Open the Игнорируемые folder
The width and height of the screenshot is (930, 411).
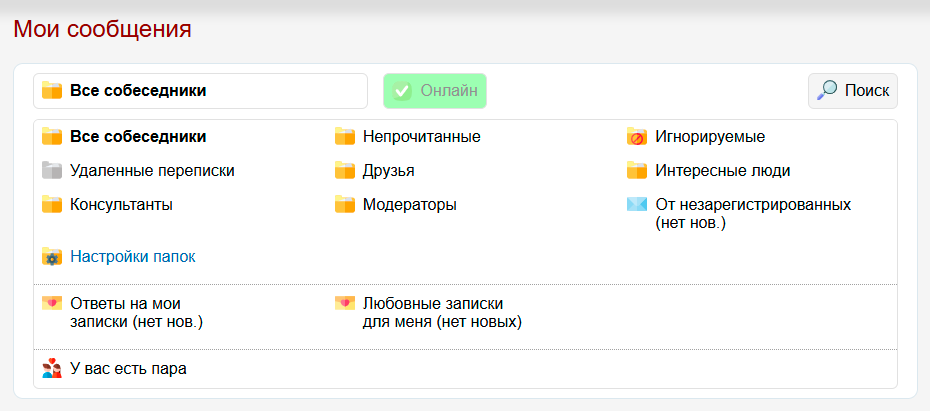click(710, 137)
